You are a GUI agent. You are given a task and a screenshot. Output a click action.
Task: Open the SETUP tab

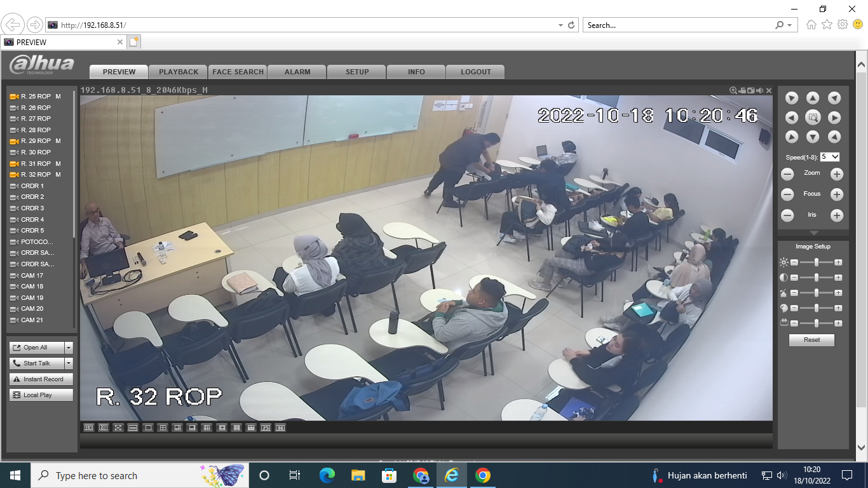[x=357, y=72]
